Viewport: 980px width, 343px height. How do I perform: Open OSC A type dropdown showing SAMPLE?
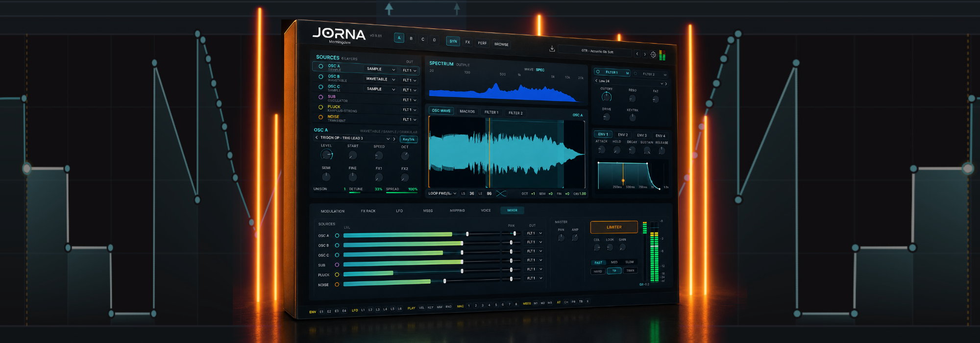click(381, 69)
